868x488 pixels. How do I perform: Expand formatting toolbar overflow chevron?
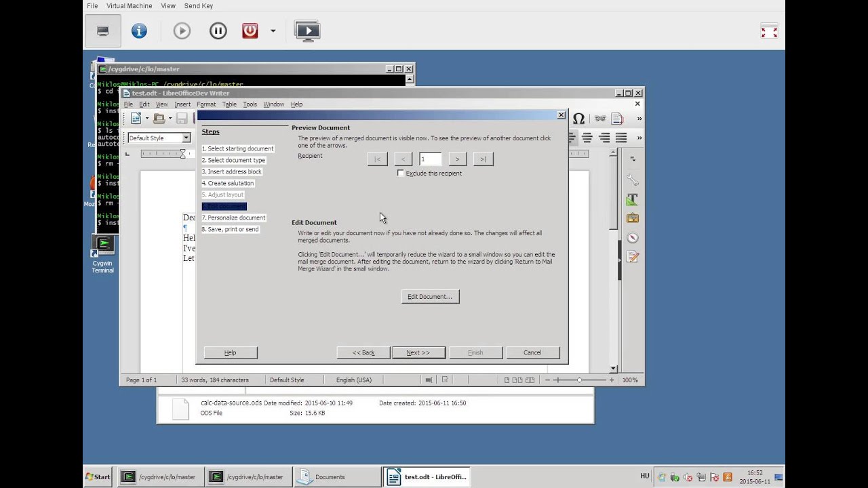tap(639, 138)
